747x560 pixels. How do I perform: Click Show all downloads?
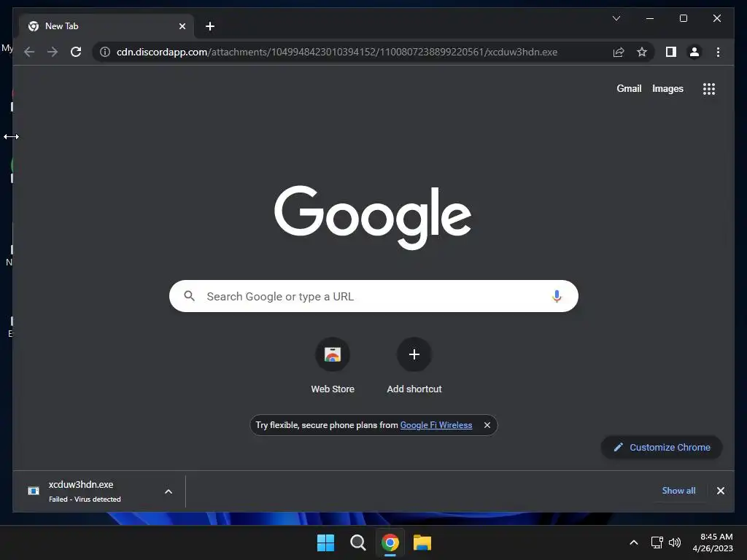tap(678, 491)
